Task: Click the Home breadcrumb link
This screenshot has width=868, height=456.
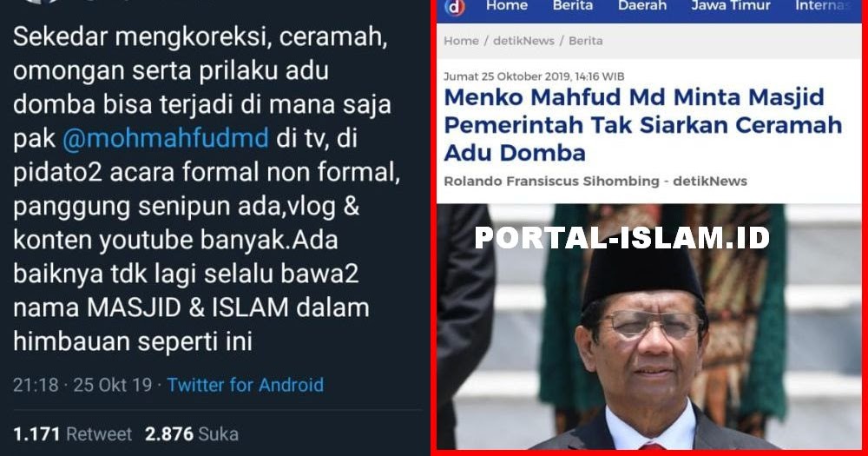Action: click(x=461, y=41)
